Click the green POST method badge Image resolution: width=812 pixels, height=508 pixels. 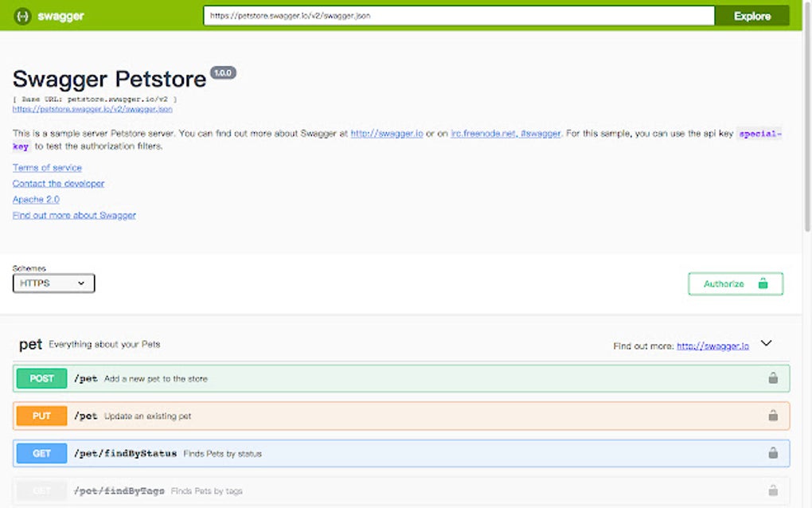[x=41, y=378]
